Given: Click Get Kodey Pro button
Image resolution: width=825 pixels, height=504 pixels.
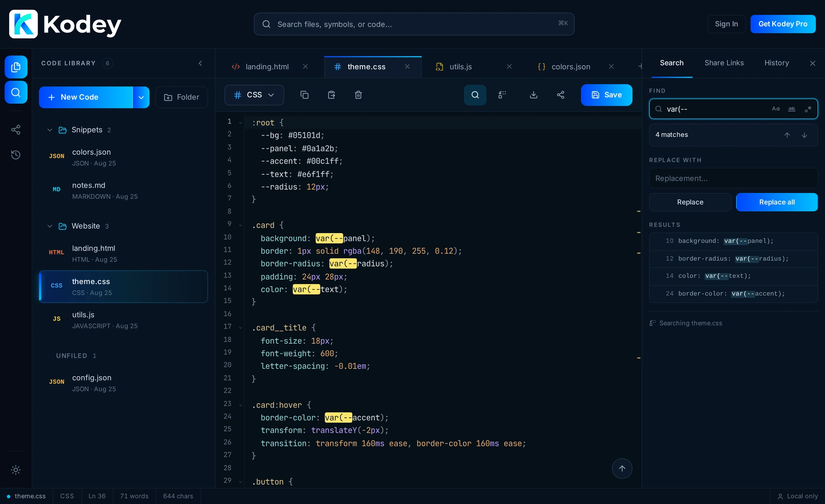Looking at the screenshot, I should 783,24.
